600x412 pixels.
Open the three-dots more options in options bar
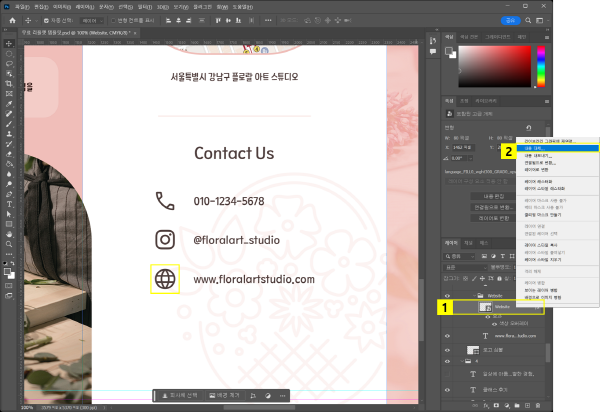(268, 20)
